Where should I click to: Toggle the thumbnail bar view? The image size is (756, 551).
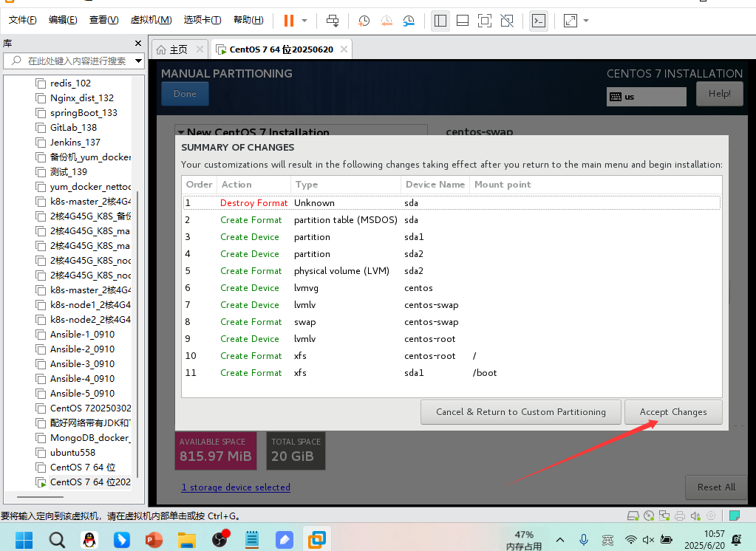[x=462, y=21]
